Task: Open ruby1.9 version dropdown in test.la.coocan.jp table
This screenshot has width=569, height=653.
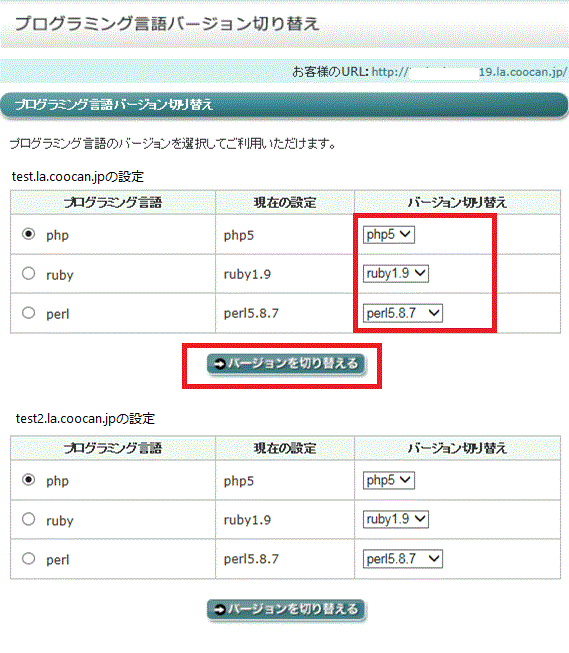Action: coord(396,274)
